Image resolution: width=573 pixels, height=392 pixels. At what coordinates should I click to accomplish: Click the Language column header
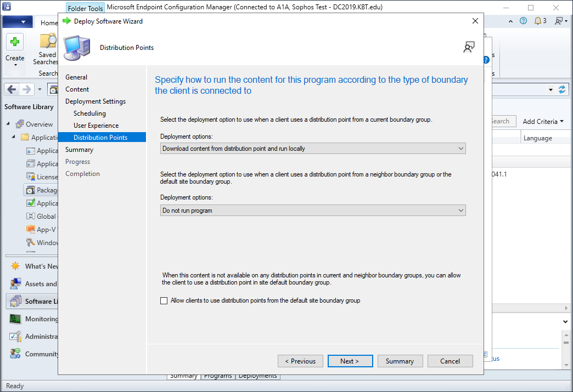[538, 138]
